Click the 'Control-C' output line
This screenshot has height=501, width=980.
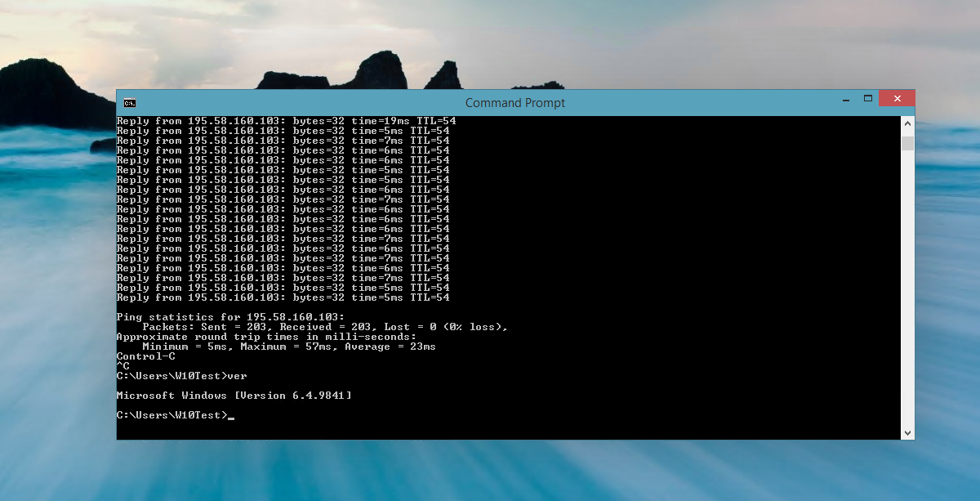(x=146, y=356)
